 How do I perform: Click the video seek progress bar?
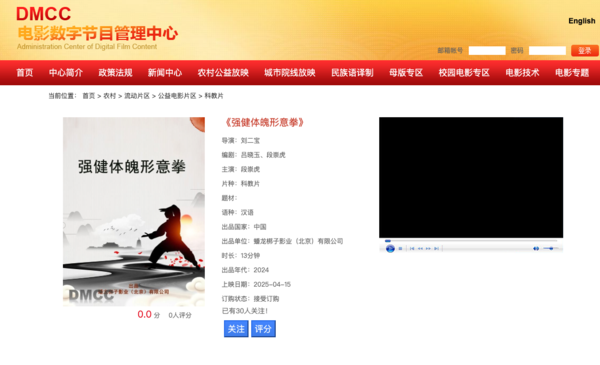(471, 241)
